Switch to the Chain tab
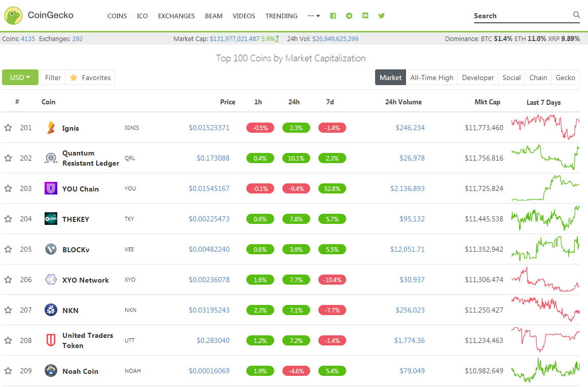The image size is (588, 387). coord(538,78)
